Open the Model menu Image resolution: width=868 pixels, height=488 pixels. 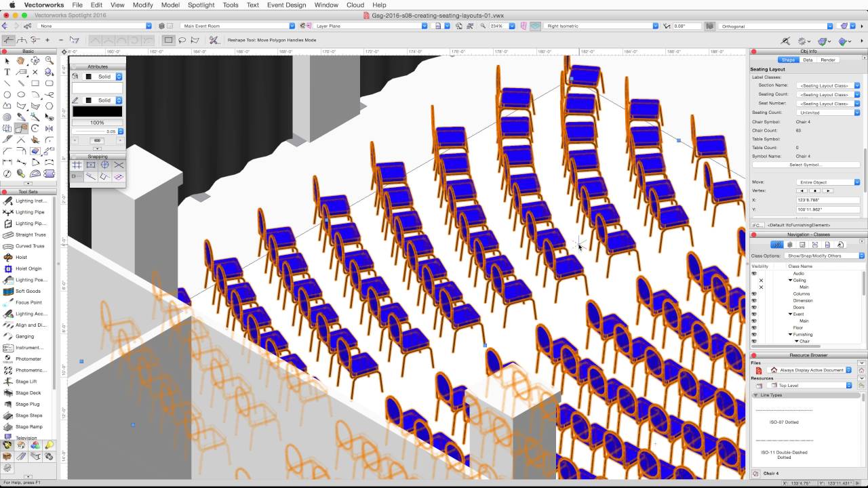coord(170,5)
